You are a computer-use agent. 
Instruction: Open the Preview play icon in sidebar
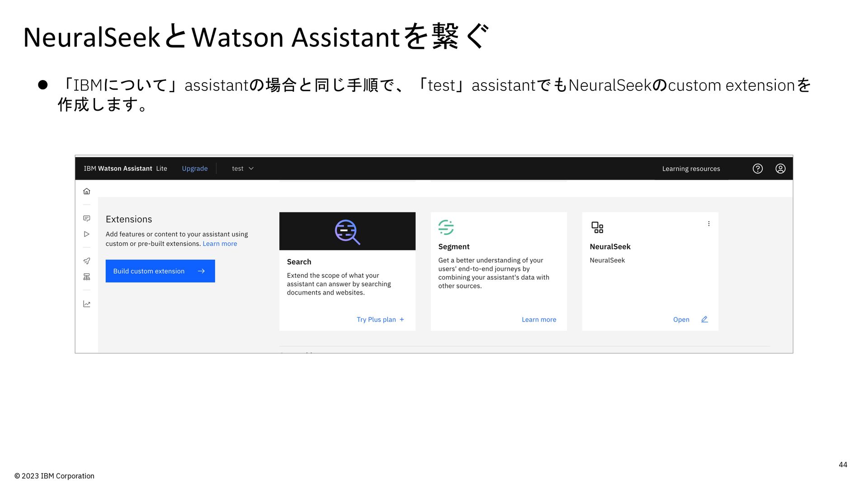coord(87,234)
